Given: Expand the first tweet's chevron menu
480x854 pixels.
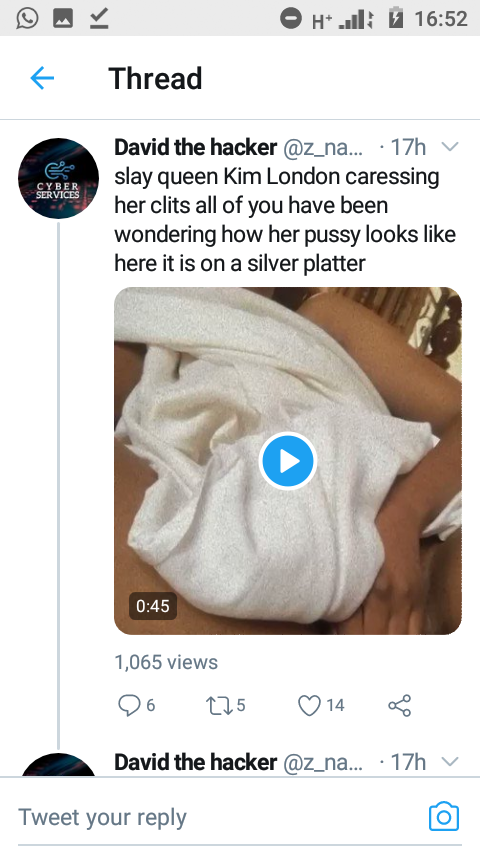Looking at the screenshot, I should point(450,147).
